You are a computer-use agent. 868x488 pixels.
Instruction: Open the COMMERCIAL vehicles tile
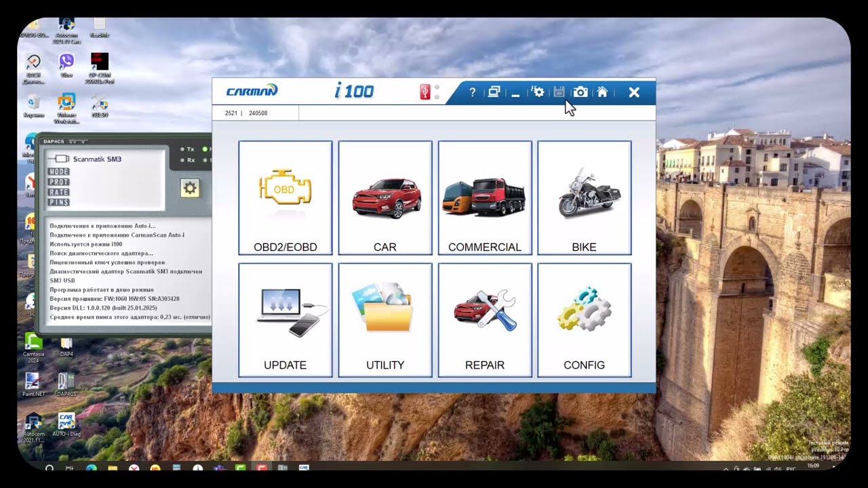(485, 198)
